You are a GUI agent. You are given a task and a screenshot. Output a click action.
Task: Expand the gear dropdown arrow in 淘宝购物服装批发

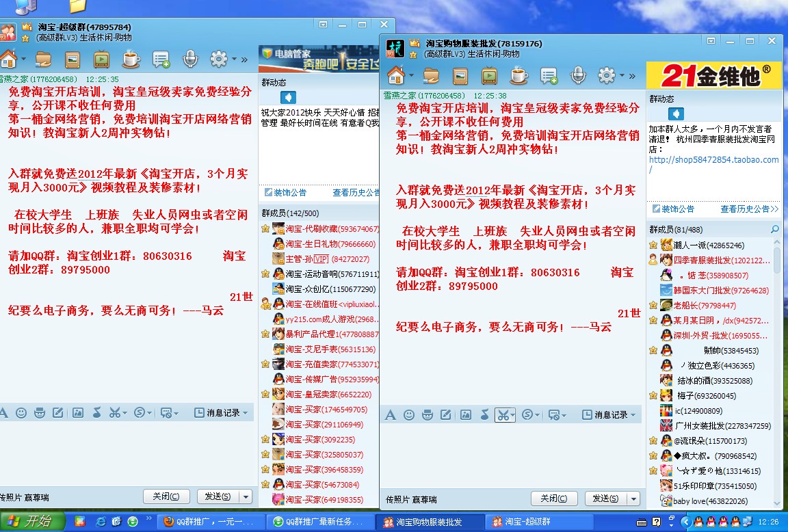click(622, 76)
